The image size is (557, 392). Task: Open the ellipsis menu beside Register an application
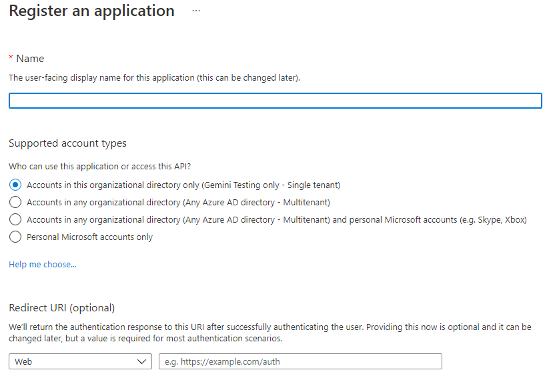196,11
